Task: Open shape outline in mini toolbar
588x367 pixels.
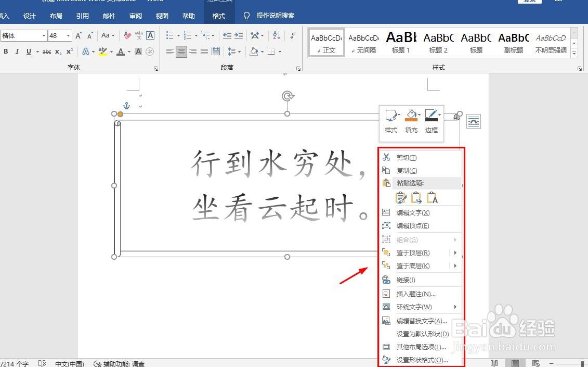Action: 432,121
